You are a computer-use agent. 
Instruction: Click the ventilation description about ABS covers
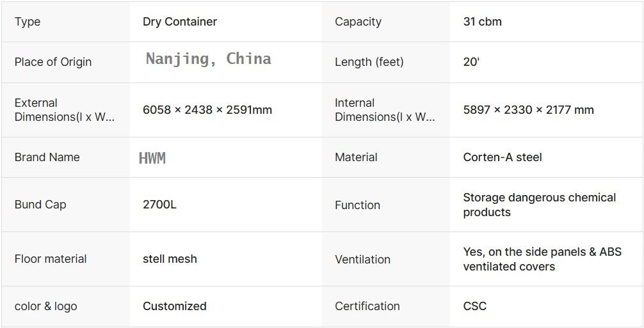pos(542,259)
